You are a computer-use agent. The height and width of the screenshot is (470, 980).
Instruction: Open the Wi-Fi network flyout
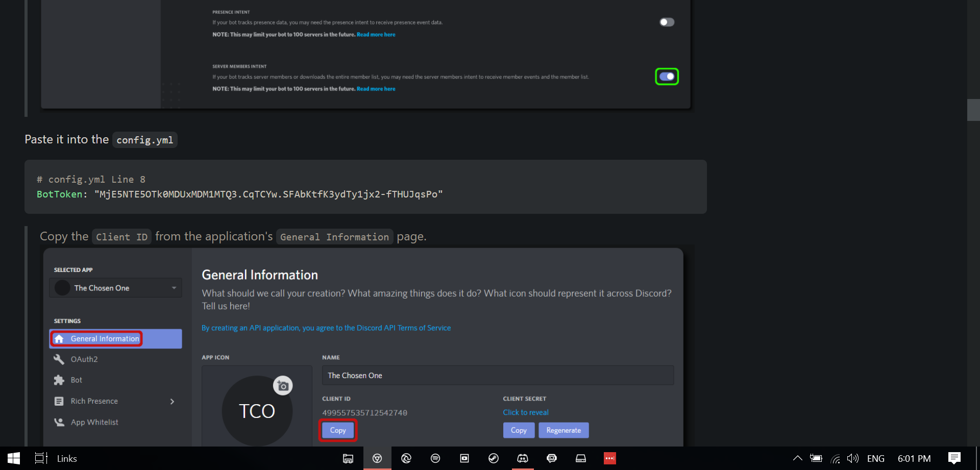(x=836, y=458)
